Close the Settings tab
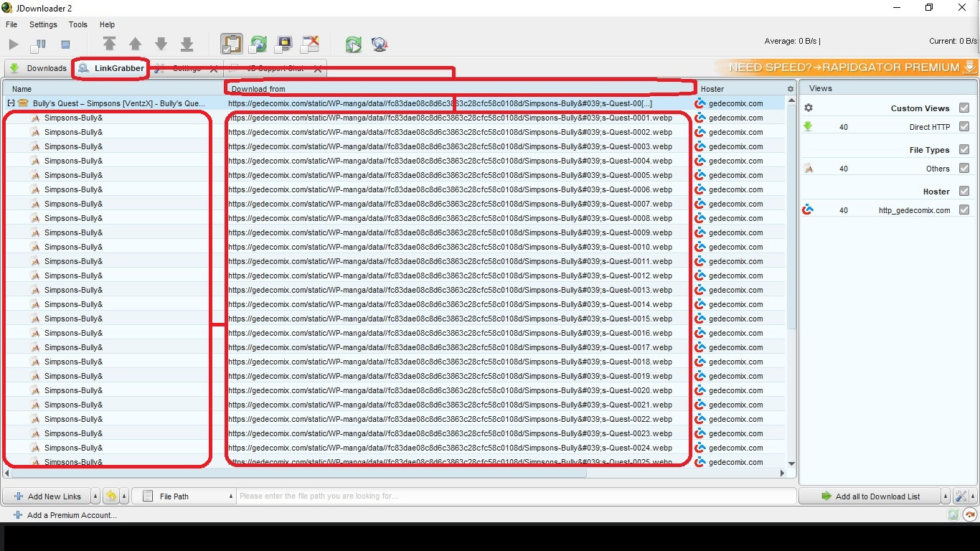980x551 pixels. click(x=213, y=69)
